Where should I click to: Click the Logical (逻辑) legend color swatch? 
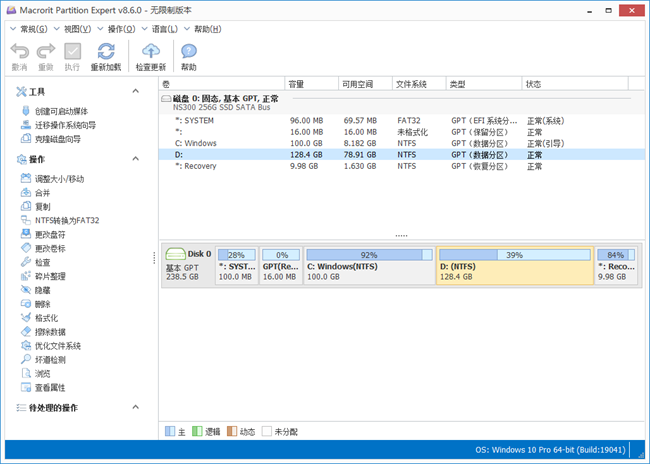pyautogui.click(x=197, y=431)
